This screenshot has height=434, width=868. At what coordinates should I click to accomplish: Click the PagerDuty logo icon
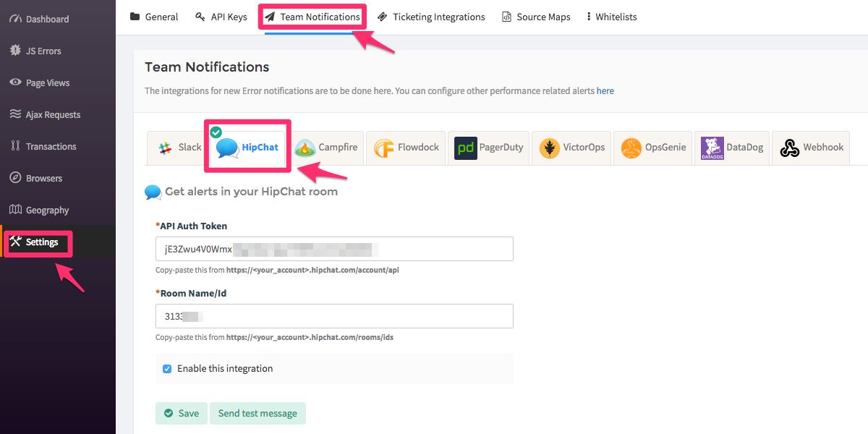pyautogui.click(x=466, y=148)
